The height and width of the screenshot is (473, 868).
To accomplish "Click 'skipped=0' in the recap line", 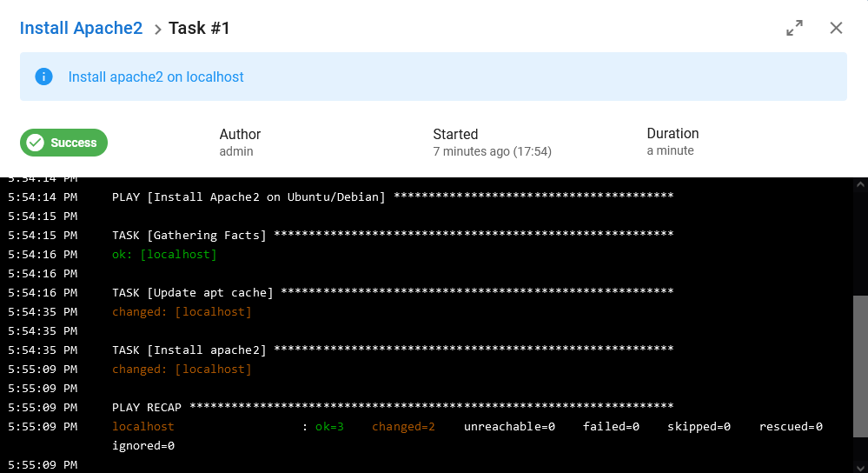I will pos(699,426).
